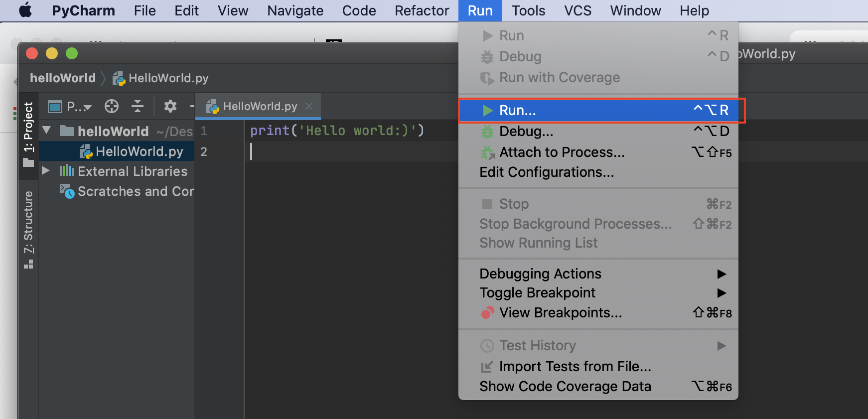Close the open Run menu in menu bar
The width and height of the screenshot is (868, 419).
click(480, 10)
